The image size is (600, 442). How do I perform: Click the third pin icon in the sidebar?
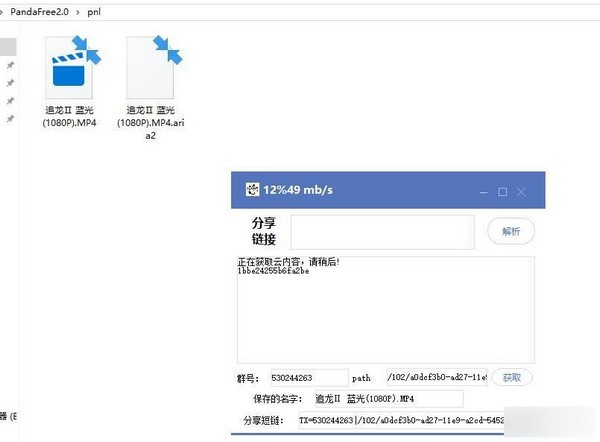[10, 101]
